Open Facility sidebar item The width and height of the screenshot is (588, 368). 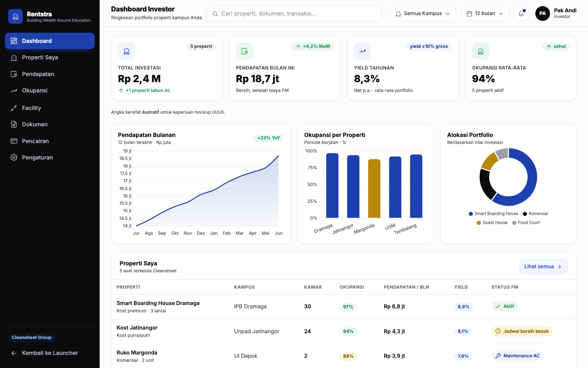50,108
